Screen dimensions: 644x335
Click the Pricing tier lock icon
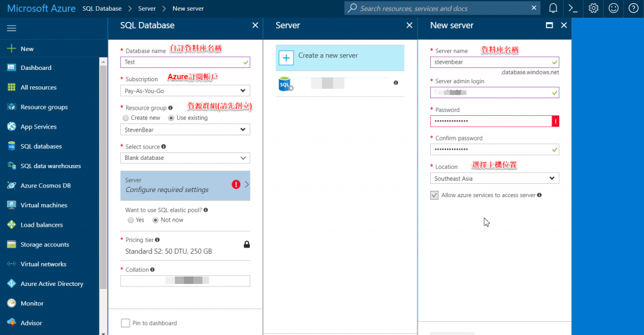coord(247,244)
